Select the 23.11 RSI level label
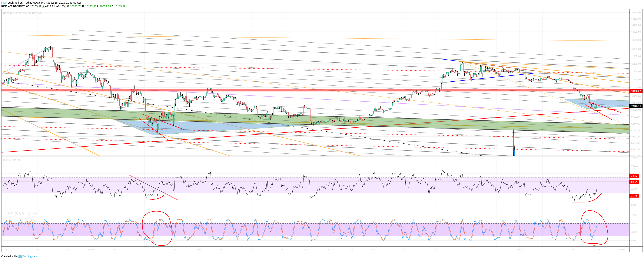This screenshot has height=260, width=644. [634, 196]
